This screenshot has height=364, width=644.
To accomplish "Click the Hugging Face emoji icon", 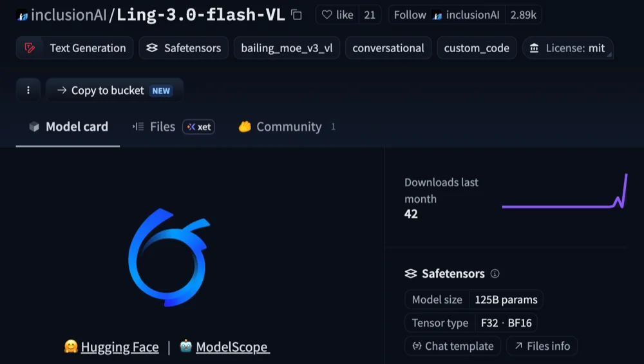I will (71, 347).
